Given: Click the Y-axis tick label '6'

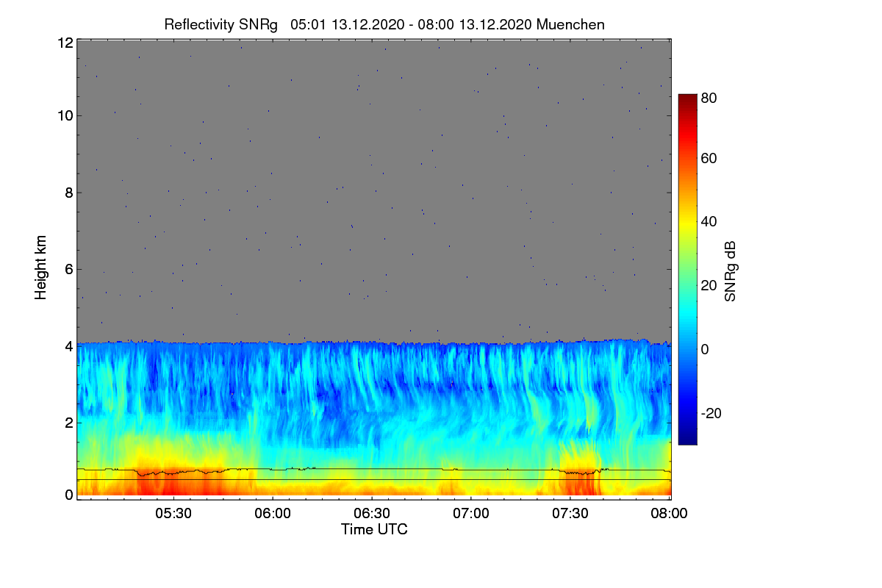Looking at the screenshot, I should click(69, 269).
